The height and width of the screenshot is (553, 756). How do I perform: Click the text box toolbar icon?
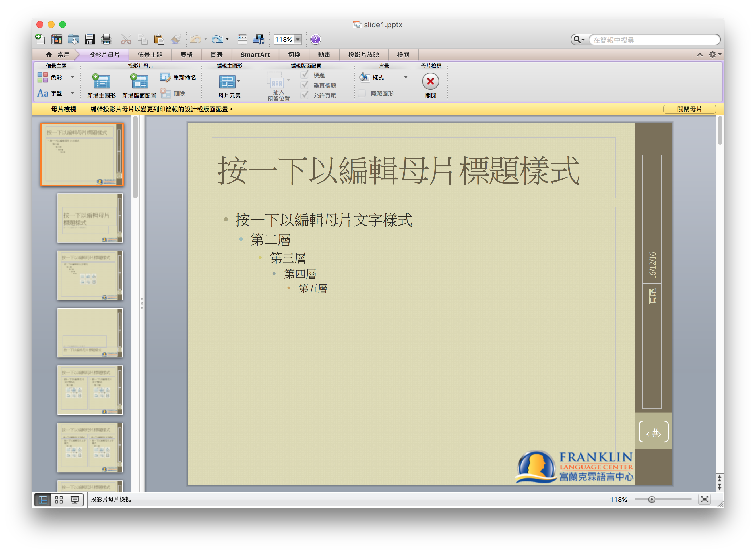pyautogui.click(x=243, y=39)
